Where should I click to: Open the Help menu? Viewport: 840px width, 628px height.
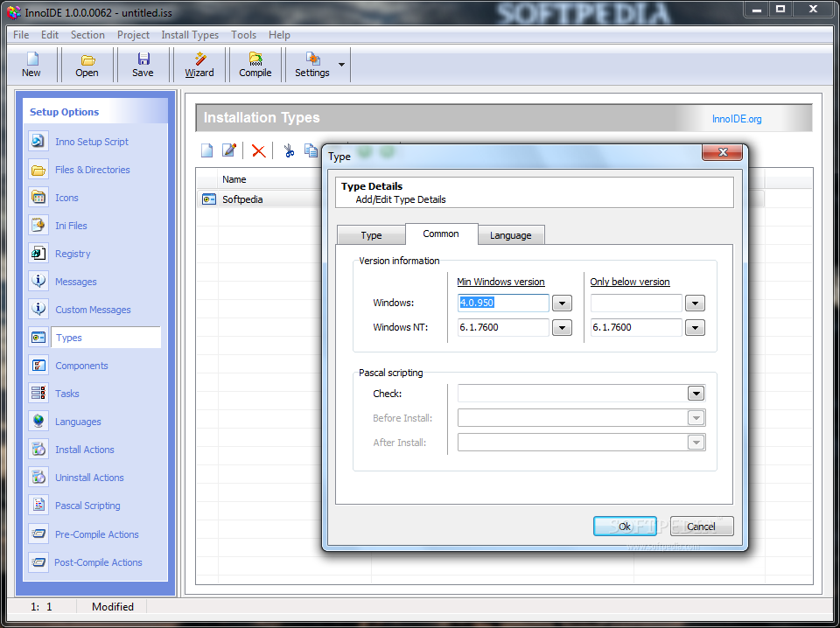pos(280,35)
